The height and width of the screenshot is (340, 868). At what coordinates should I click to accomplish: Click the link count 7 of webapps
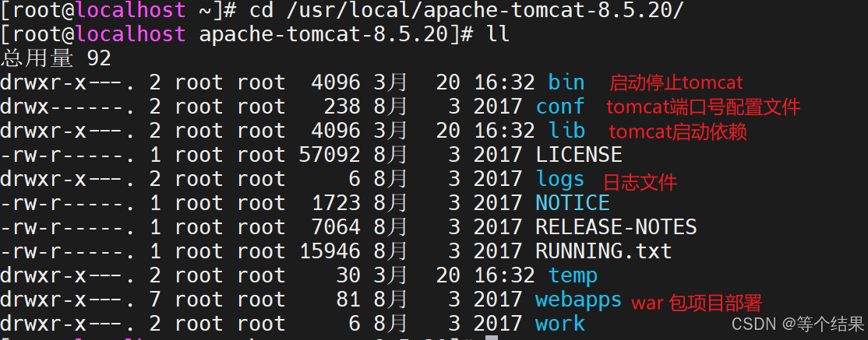[x=155, y=300]
